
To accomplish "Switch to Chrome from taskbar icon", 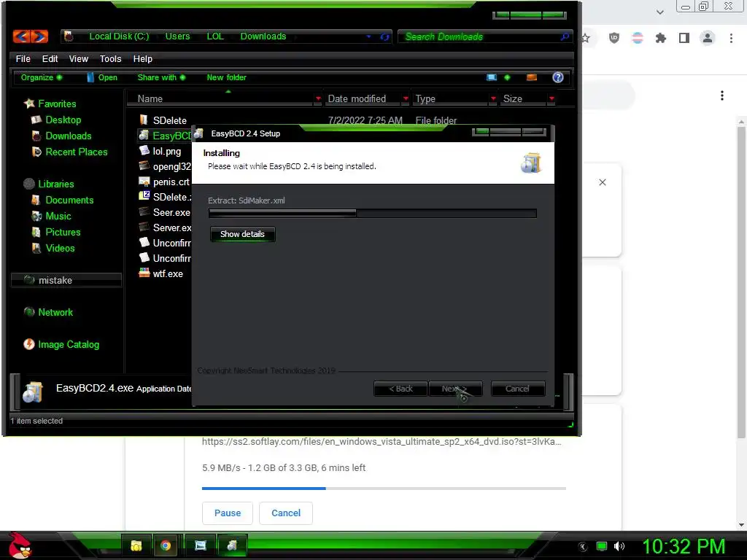I will [x=166, y=545].
